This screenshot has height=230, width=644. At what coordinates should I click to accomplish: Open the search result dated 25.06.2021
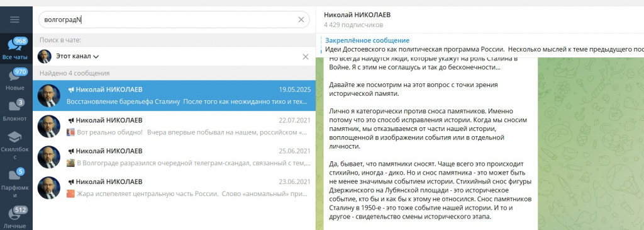tap(174, 157)
